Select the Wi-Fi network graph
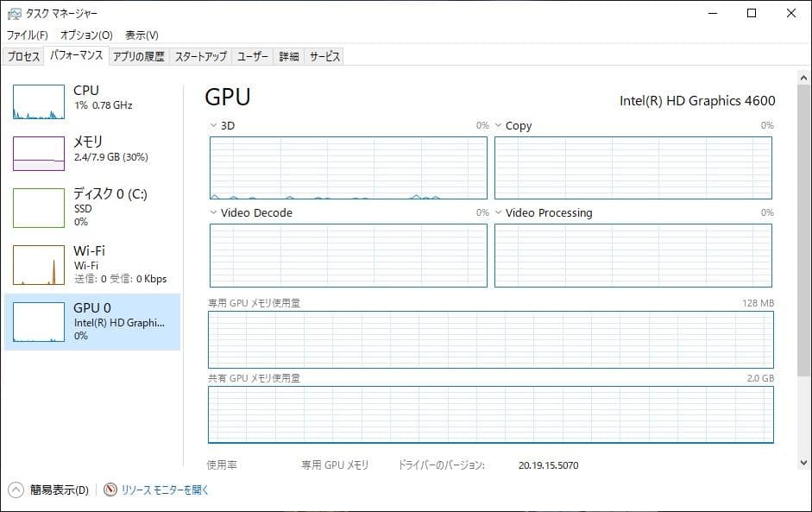Screen dimensions: 812x512 (38, 262)
